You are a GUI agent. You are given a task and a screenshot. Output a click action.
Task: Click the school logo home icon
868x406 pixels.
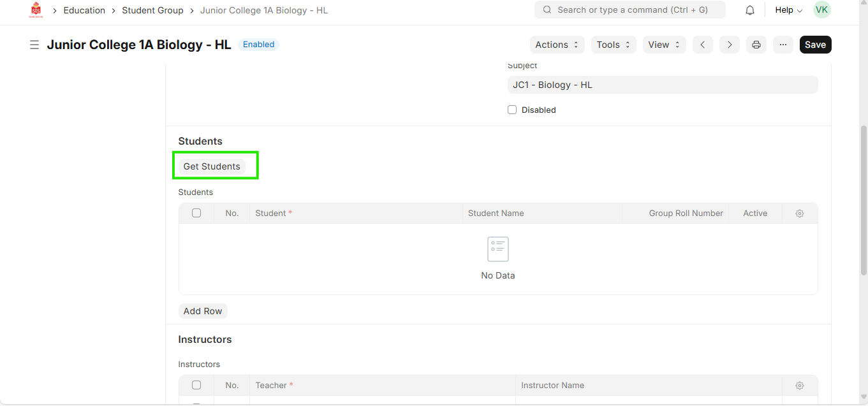(36, 10)
